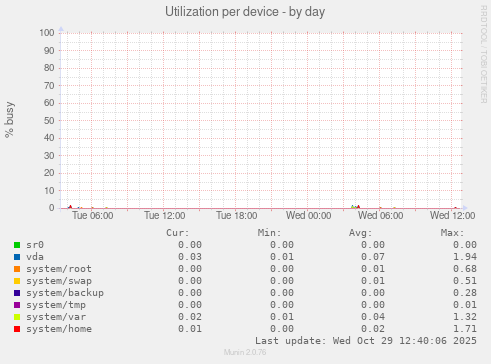The width and height of the screenshot is (491, 364).
Task: Select the 'system/backup' device label
Action: (x=65, y=293)
